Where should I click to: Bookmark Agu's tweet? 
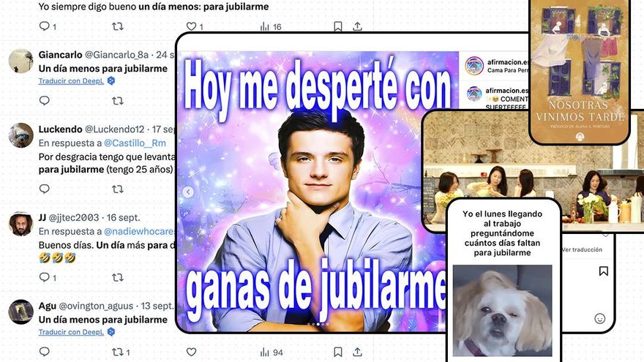tap(337, 352)
